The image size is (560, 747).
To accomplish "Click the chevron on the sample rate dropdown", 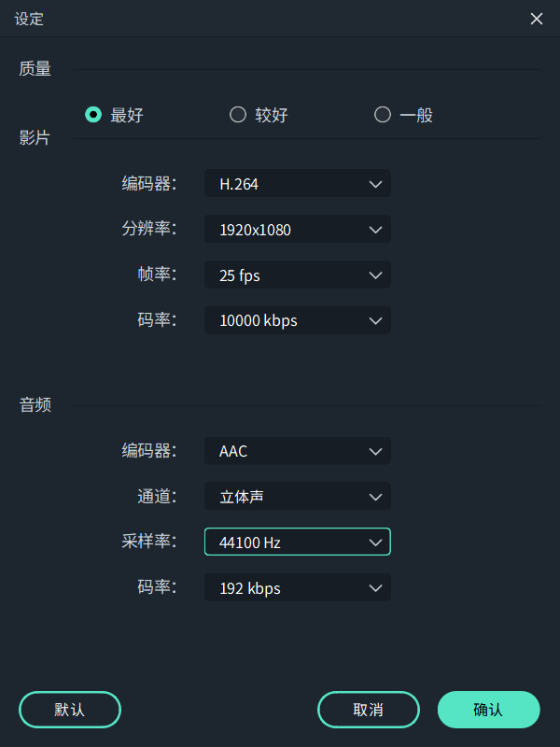I will [x=375, y=542].
